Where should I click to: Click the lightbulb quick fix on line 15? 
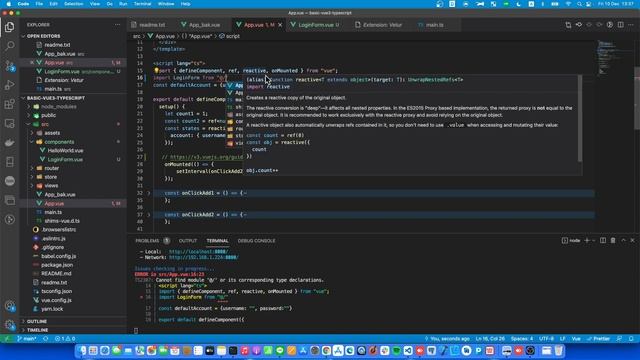coord(156,71)
